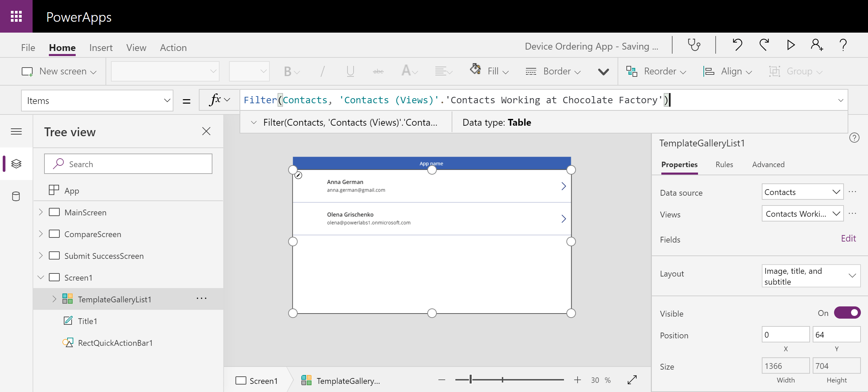Switch to the Insert ribbon tab
Image resolution: width=868 pixels, height=392 pixels.
pyautogui.click(x=101, y=48)
